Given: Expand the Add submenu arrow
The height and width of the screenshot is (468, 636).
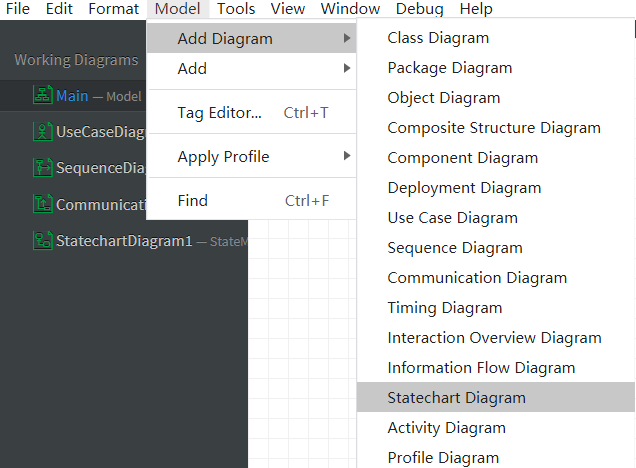Looking at the screenshot, I should (x=346, y=68).
